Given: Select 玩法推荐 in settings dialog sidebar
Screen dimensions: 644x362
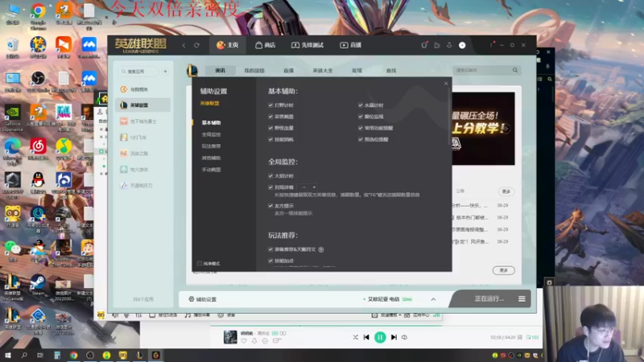Looking at the screenshot, I should click(x=211, y=146).
